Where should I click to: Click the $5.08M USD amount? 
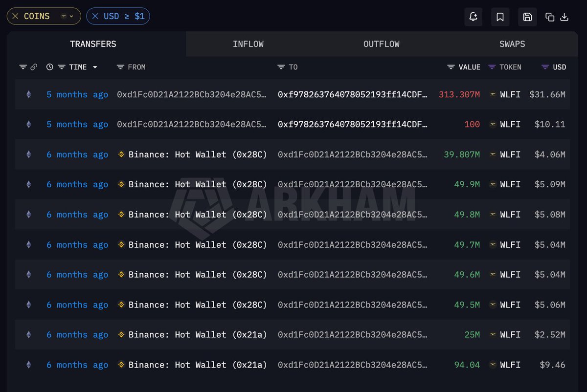point(550,215)
